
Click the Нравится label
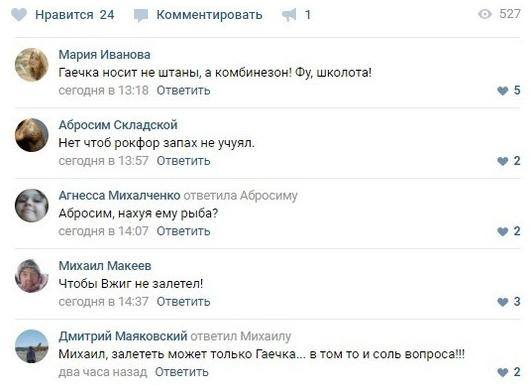[64, 15]
